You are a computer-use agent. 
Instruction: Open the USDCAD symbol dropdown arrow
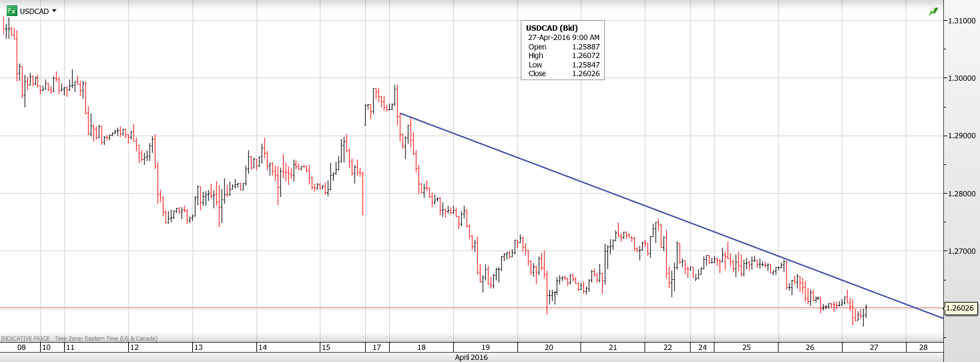coord(54,11)
